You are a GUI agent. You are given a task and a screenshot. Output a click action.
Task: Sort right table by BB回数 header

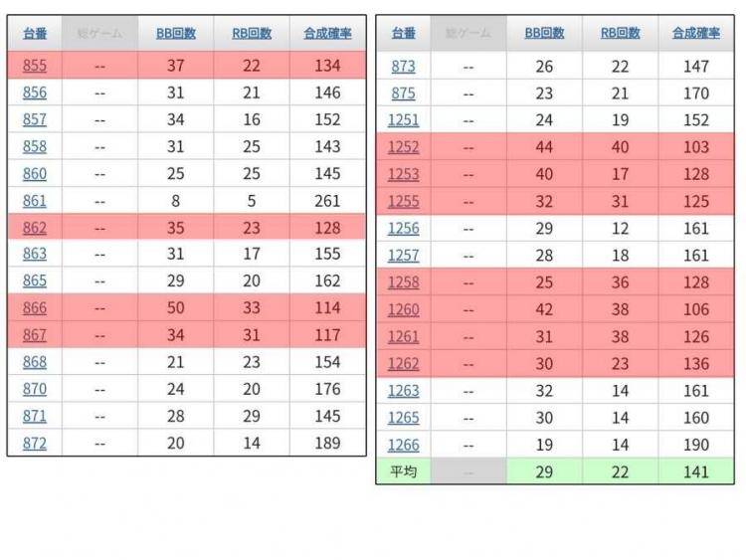point(544,33)
